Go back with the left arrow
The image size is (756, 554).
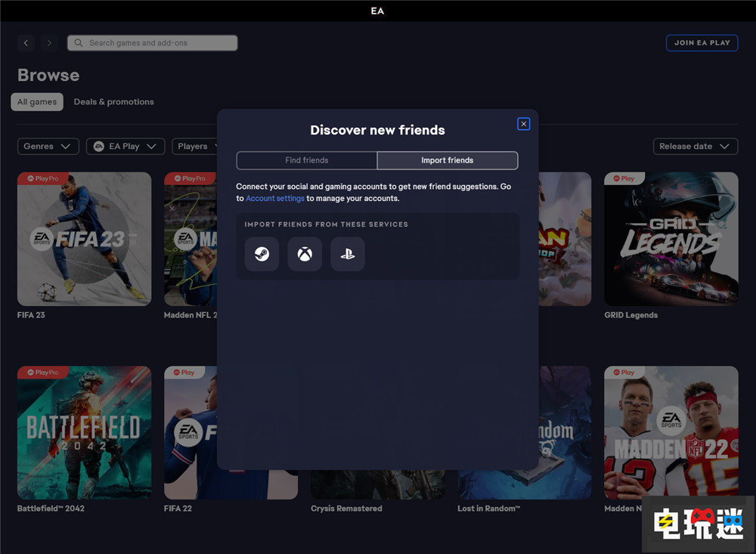click(x=26, y=43)
